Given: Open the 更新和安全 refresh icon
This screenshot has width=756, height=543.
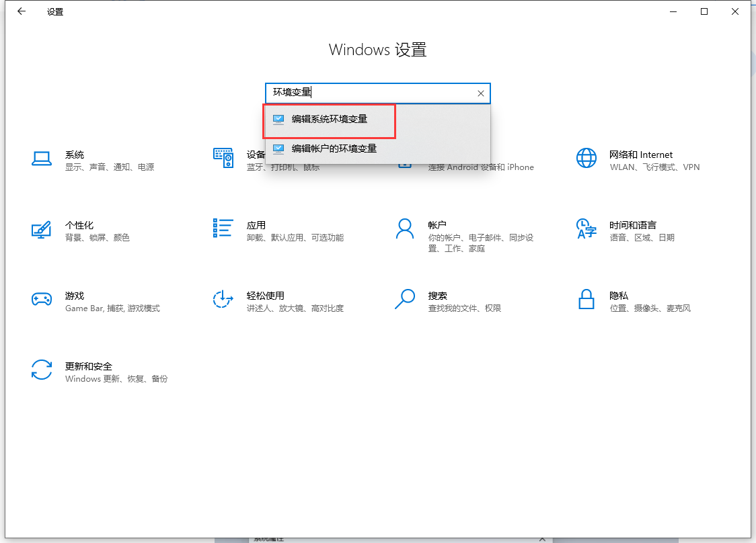Looking at the screenshot, I should 42,370.
